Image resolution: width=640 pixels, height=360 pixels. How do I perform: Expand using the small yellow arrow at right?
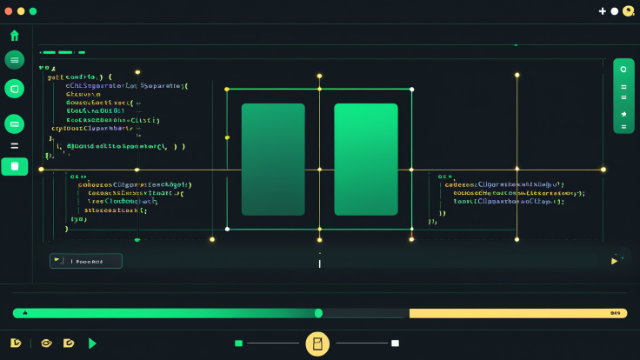pyautogui.click(x=614, y=261)
